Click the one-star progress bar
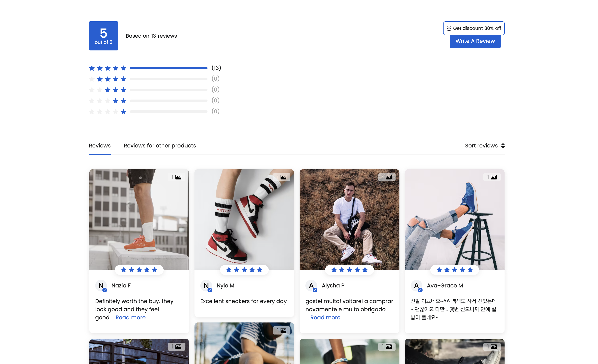 pyautogui.click(x=168, y=112)
